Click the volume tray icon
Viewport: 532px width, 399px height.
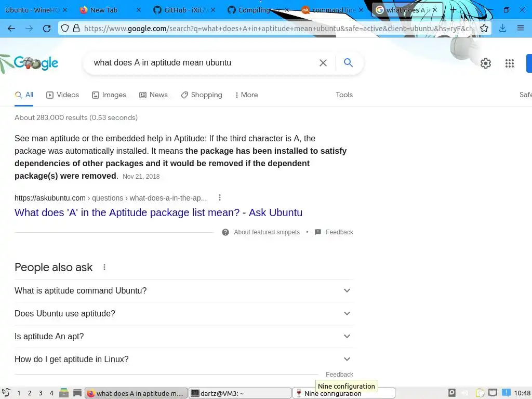(x=465, y=393)
